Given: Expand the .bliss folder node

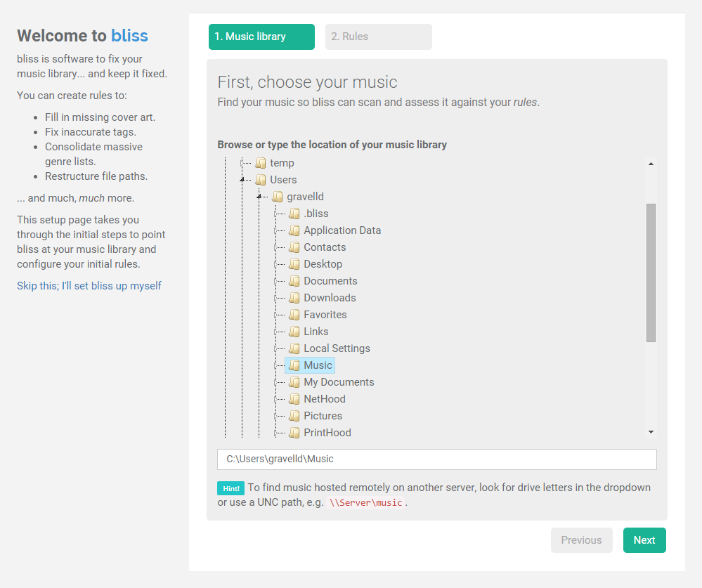Looking at the screenshot, I should tap(275, 214).
